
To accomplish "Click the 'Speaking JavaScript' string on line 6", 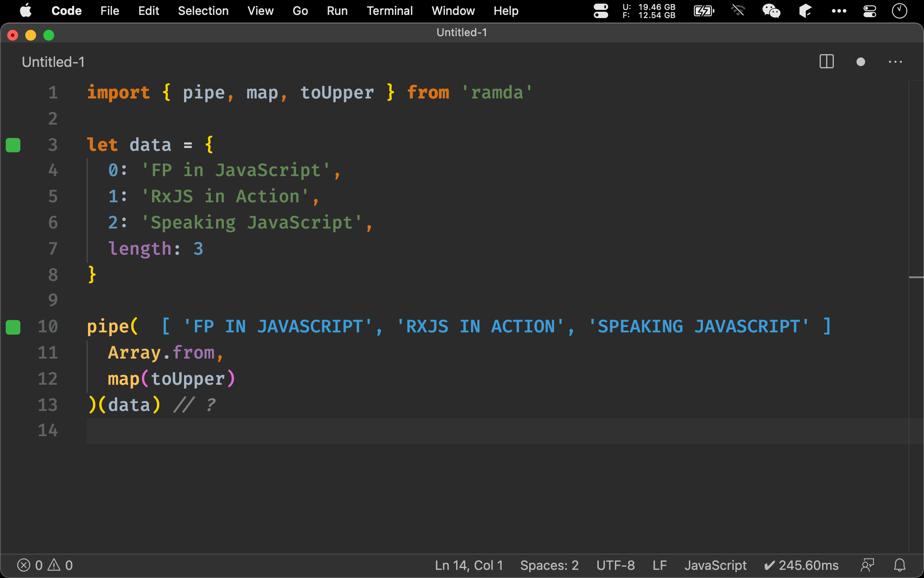I will (x=252, y=223).
